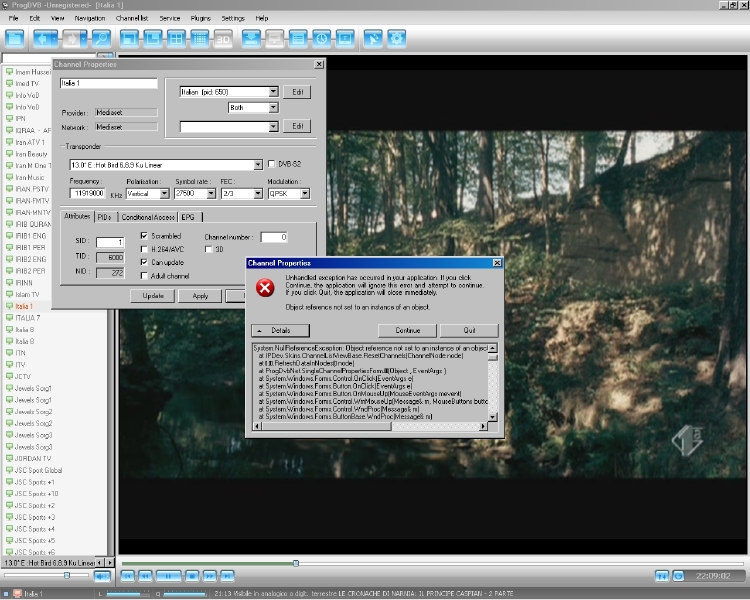
Task: Select the mosaic grid view icon
Action: click(199, 39)
